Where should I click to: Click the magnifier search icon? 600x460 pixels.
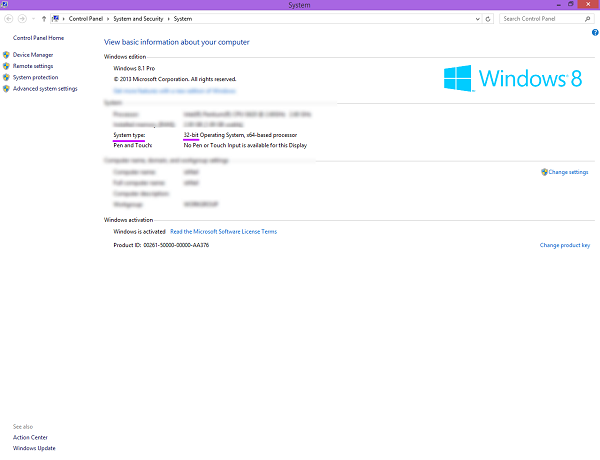point(588,19)
